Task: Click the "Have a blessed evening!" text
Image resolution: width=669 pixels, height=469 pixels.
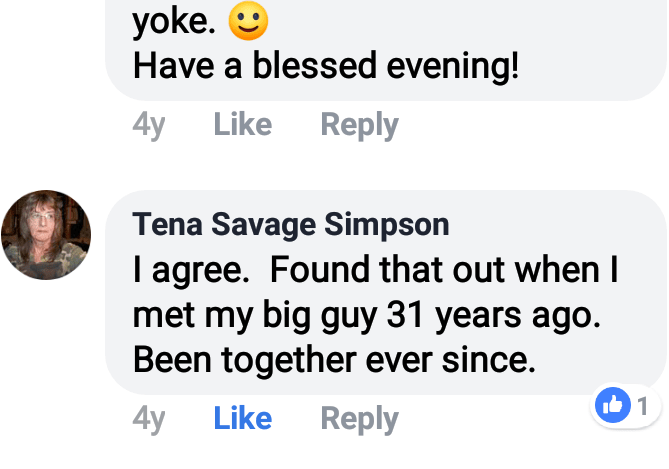Action: point(326,67)
